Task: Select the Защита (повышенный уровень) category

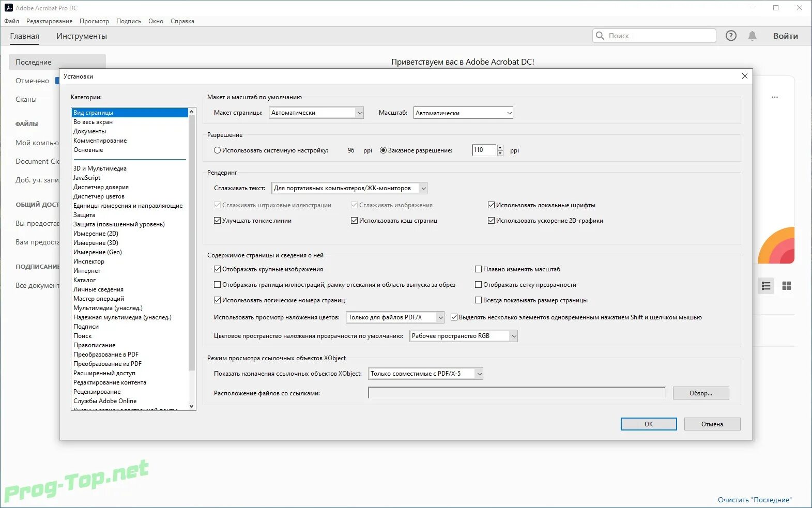Action: coord(130,224)
